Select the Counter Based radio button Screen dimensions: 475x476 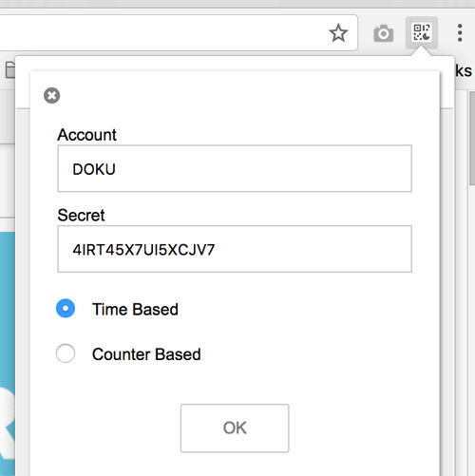coord(66,353)
